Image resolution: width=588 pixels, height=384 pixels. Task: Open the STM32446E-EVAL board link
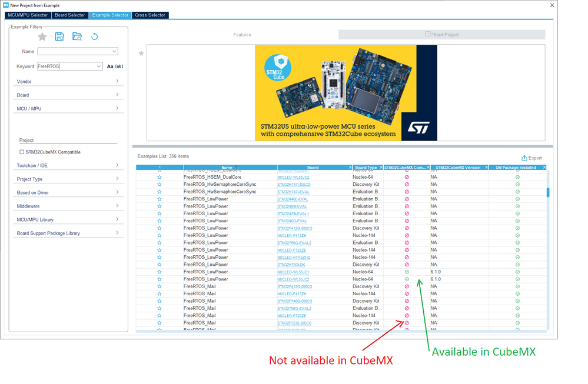click(293, 199)
